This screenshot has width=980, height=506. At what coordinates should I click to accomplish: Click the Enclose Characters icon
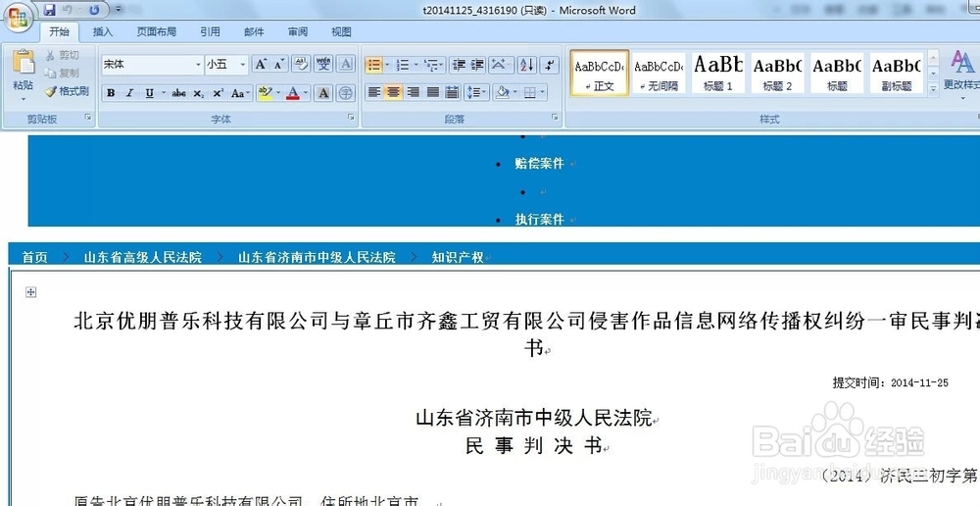point(345,93)
